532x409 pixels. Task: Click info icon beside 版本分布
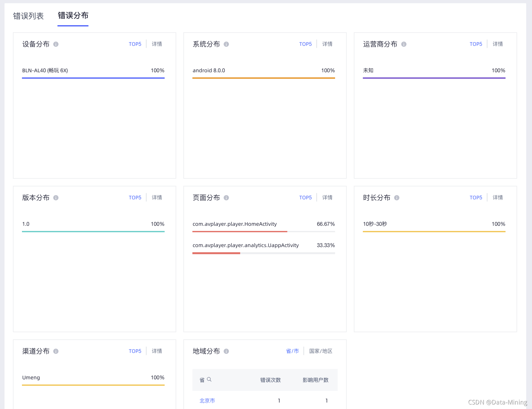coord(56,198)
